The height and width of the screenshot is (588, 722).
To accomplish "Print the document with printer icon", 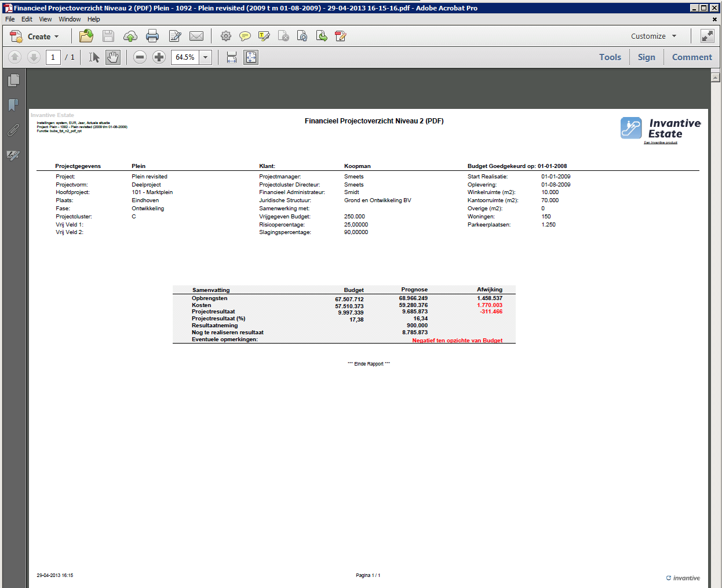I will pos(152,36).
